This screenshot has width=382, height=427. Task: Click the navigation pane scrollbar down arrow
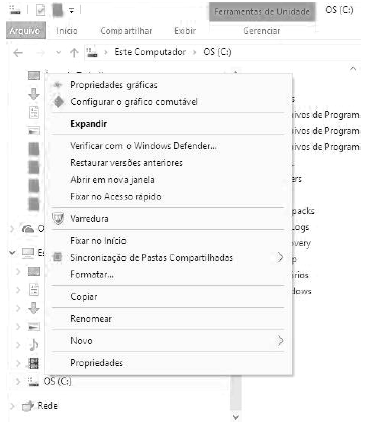(236, 417)
